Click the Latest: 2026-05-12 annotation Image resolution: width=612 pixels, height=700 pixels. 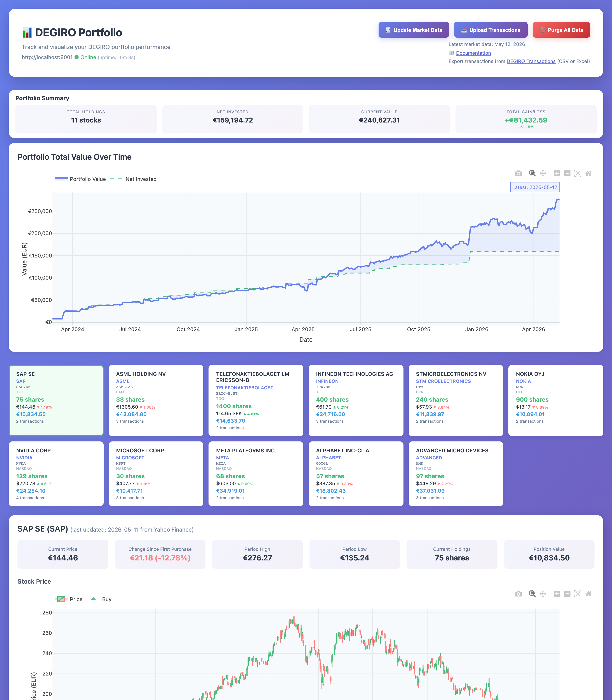pos(534,187)
